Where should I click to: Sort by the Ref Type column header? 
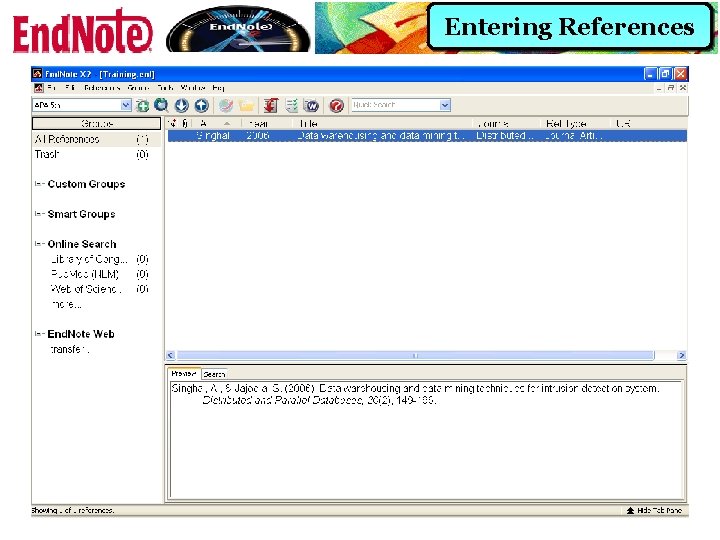[576, 124]
